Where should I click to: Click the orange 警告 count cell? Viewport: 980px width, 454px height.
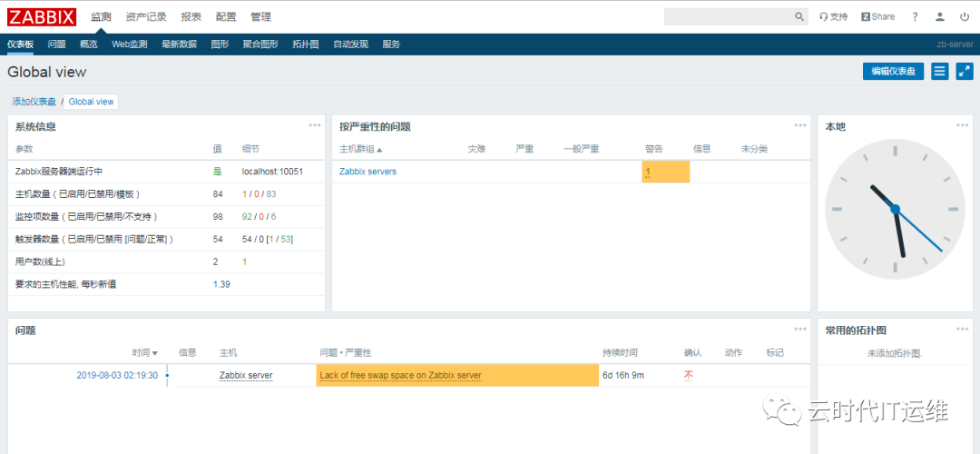click(x=666, y=172)
